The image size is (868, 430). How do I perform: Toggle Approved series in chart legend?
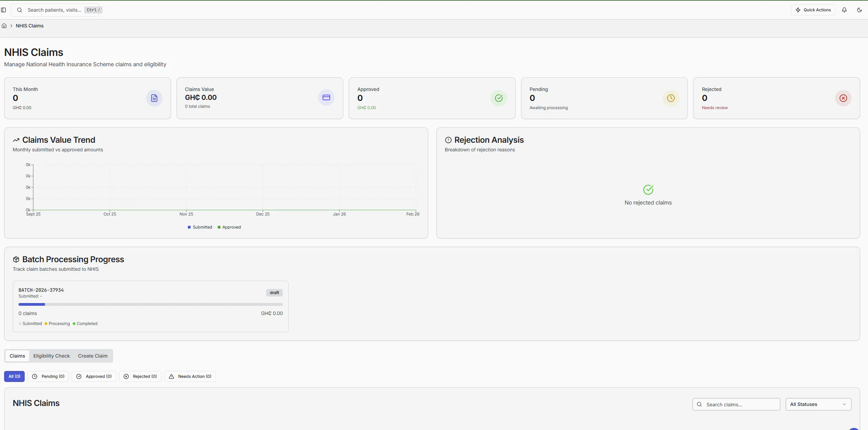(229, 227)
